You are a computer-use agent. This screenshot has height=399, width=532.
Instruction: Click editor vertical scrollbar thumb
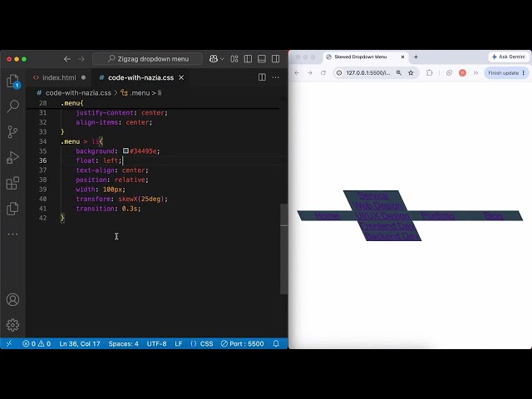[x=284, y=249]
